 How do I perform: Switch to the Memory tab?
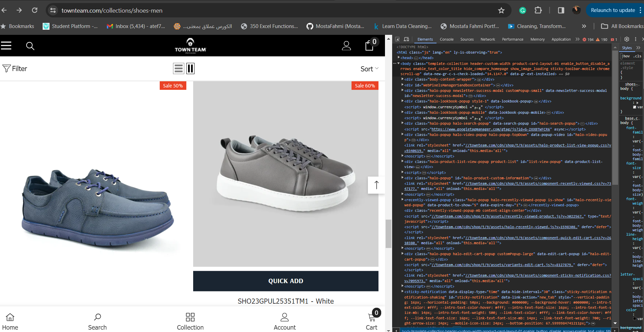pos(538,40)
